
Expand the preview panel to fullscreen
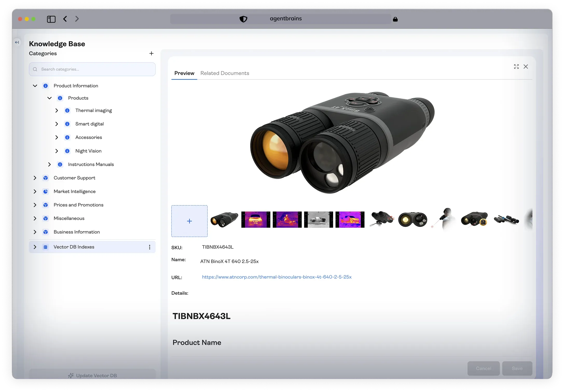(516, 67)
